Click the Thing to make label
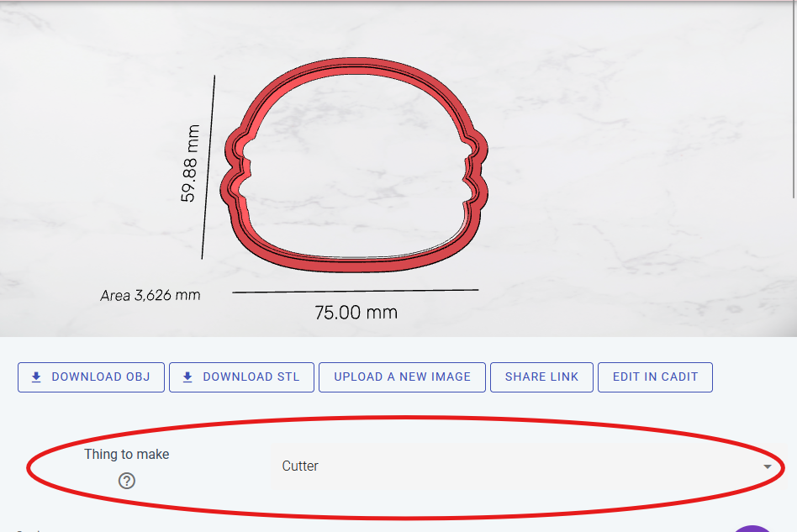 coord(127,454)
